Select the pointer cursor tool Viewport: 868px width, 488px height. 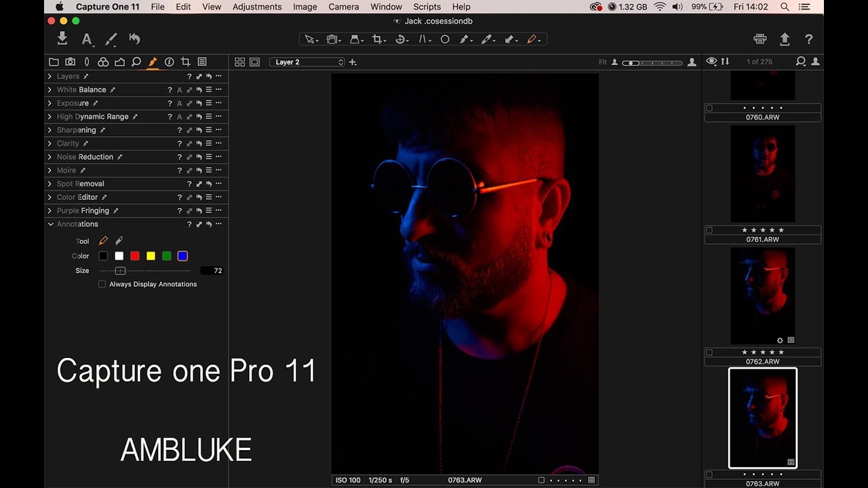click(x=310, y=39)
